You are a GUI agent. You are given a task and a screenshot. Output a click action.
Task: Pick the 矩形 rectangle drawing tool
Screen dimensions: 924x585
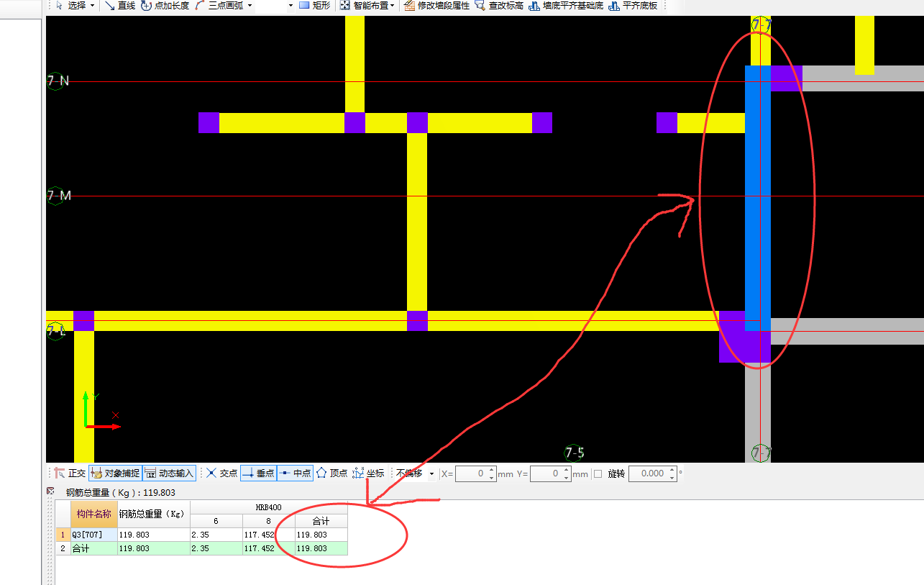point(314,5)
